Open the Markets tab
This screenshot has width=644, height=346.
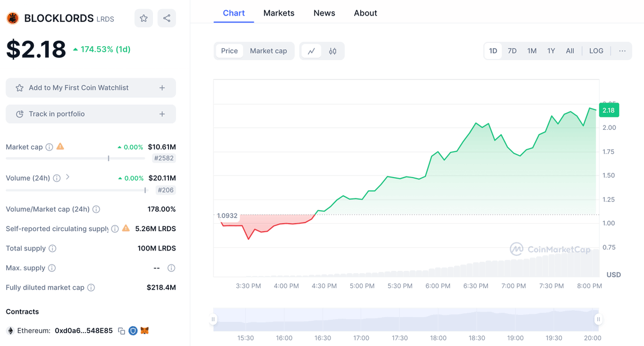(279, 13)
